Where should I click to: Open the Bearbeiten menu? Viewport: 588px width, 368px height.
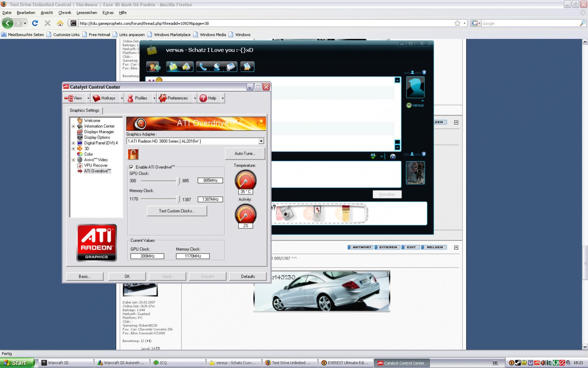[x=26, y=13]
